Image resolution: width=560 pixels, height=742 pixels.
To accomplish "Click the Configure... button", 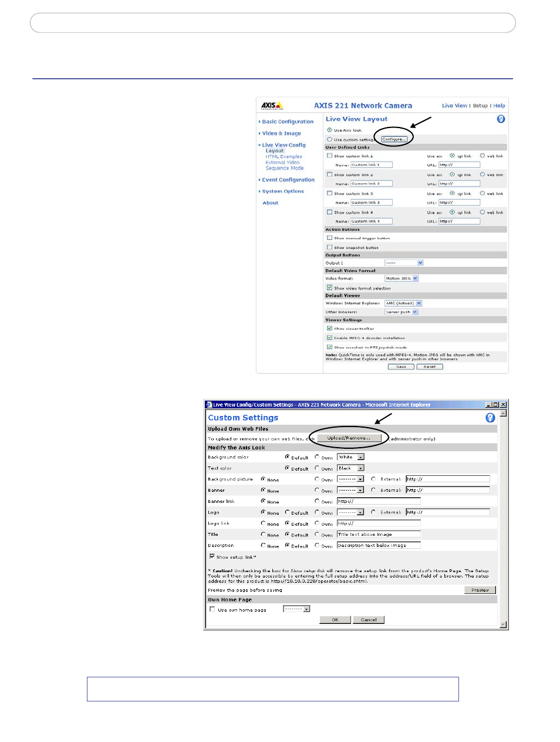I will [x=394, y=139].
